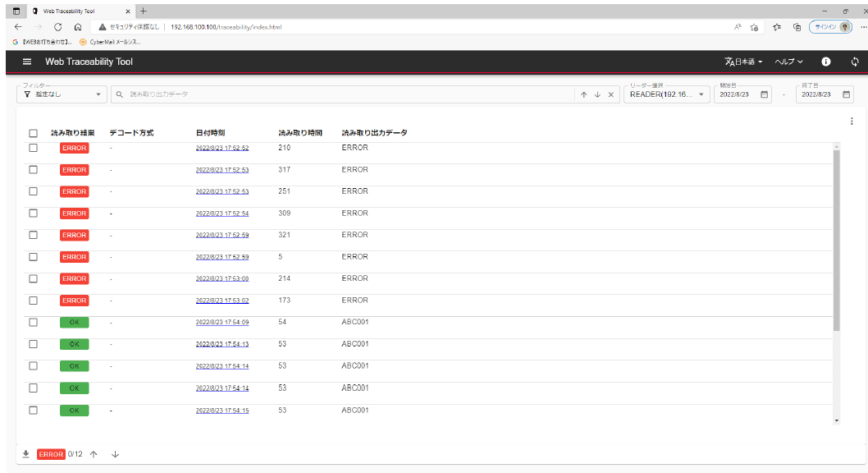Click the browser home button
The width and height of the screenshot is (868, 473).
[77, 26]
